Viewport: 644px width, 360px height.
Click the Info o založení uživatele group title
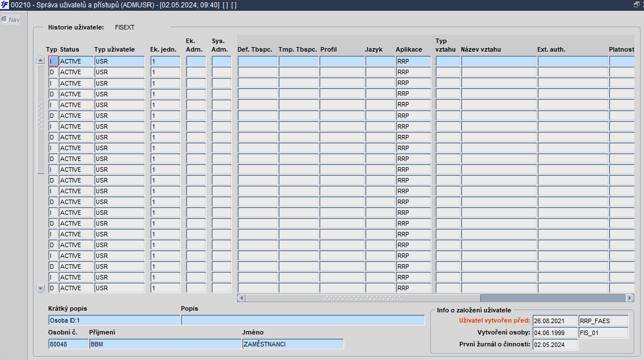point(474,310)
